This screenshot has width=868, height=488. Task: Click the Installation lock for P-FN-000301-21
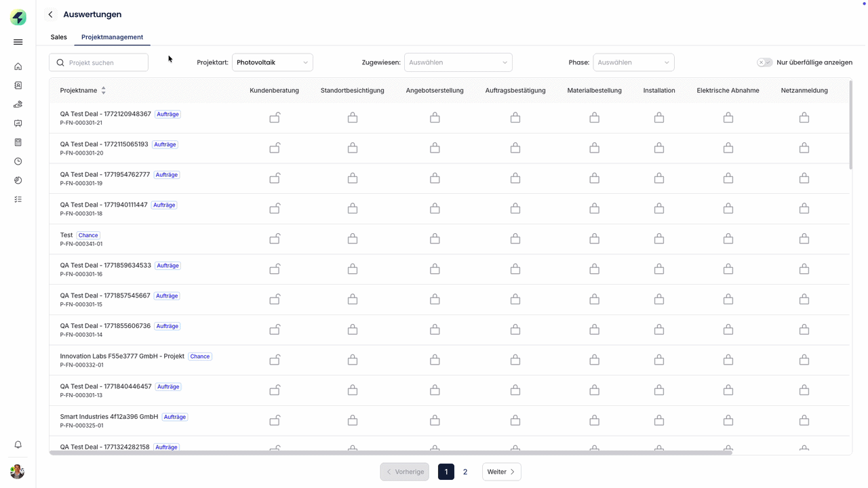658,118
